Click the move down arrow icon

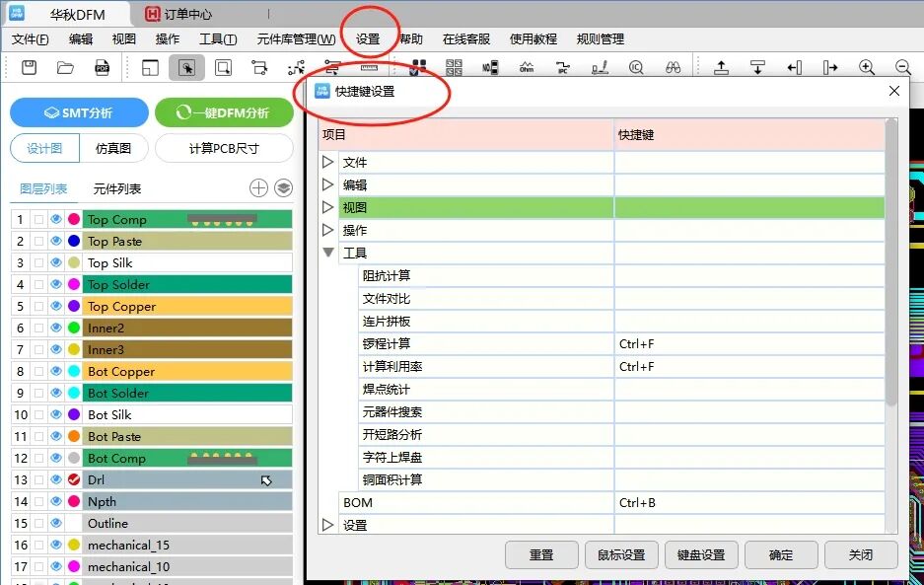pyautogui.click(x=757, y=68)
